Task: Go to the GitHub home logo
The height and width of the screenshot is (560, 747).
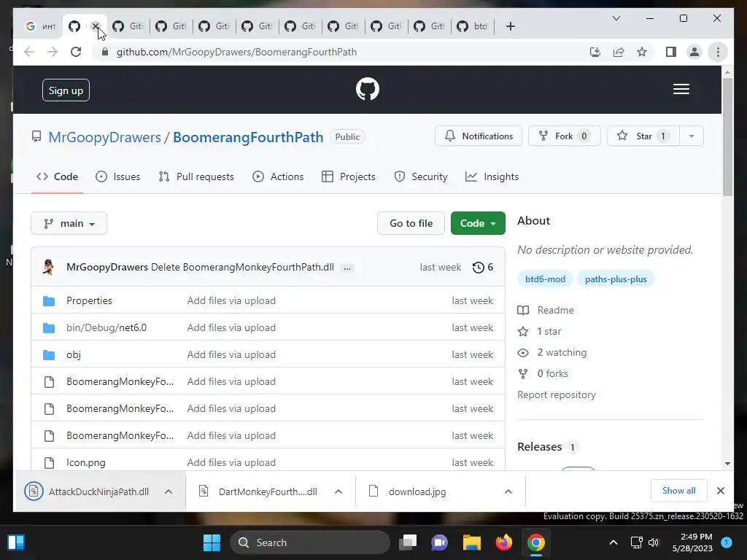Action: 368,89
